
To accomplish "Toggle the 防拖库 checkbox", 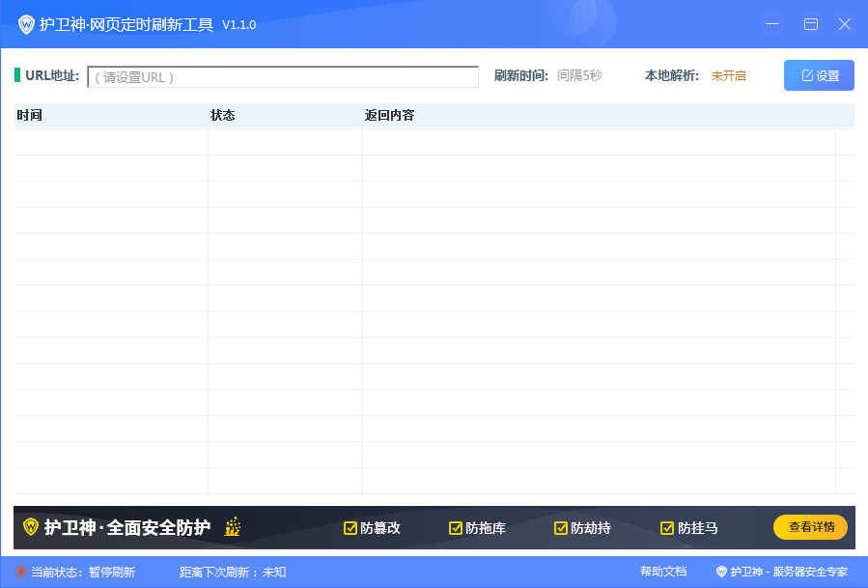I will click(456, 528).
